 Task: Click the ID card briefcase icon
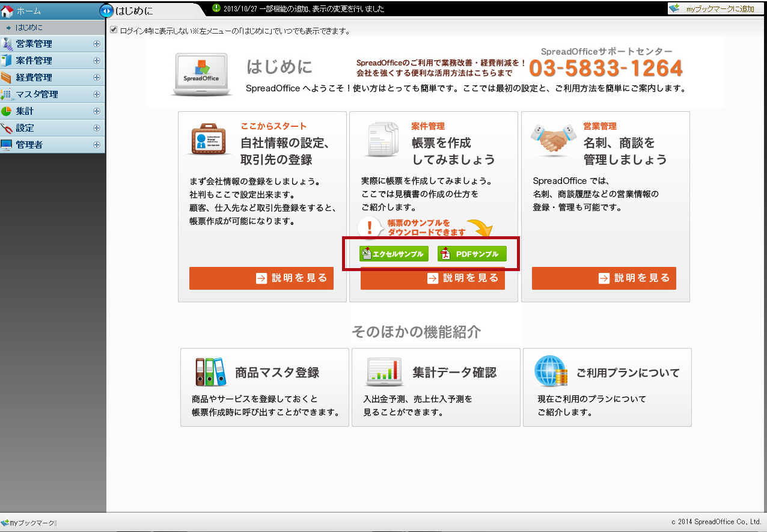click(209, 141)
